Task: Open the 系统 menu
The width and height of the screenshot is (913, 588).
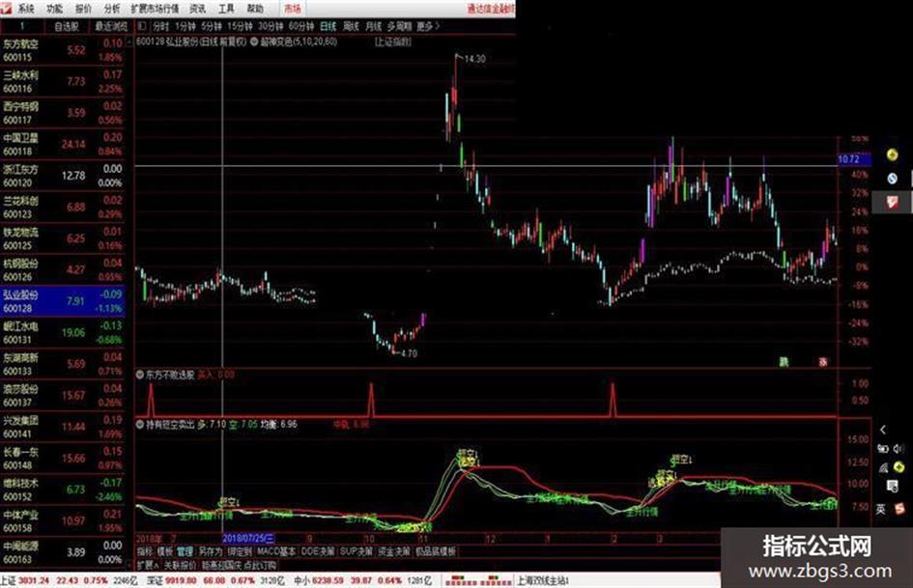Action: click(x=27, y=9)
